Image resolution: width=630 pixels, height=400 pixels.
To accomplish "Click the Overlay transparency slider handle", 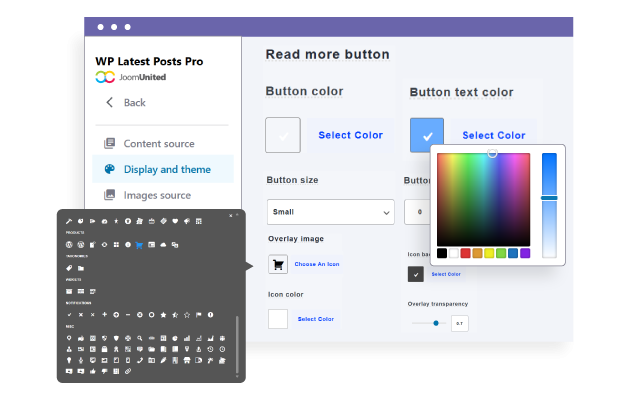I will click(436, 323).
